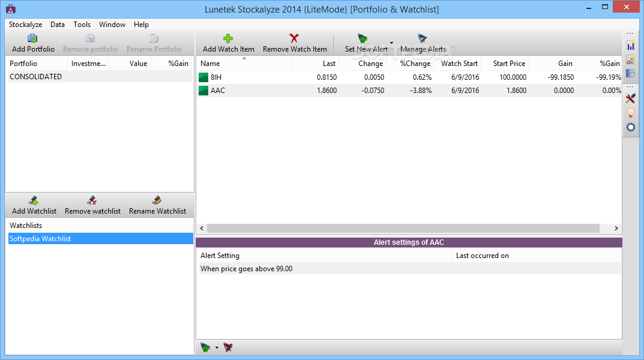Click the blue open folder sidebar icon
644x360 pixels.
(631, 73)
